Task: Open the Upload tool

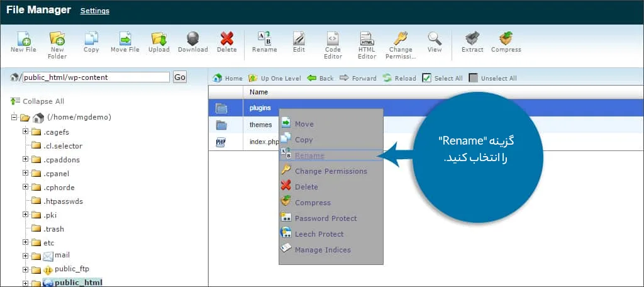Action: [159, 38]
